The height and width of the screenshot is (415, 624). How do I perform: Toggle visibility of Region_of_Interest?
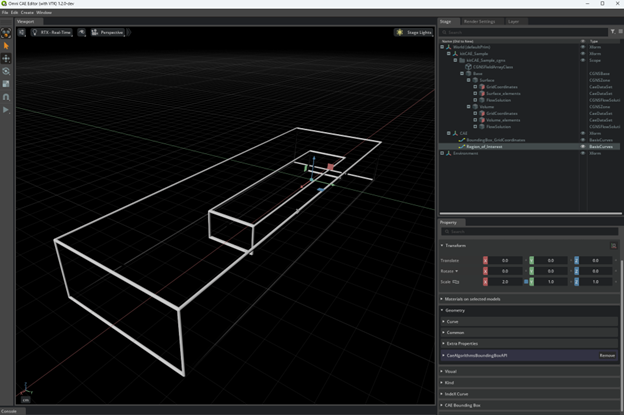click(583, 146)
